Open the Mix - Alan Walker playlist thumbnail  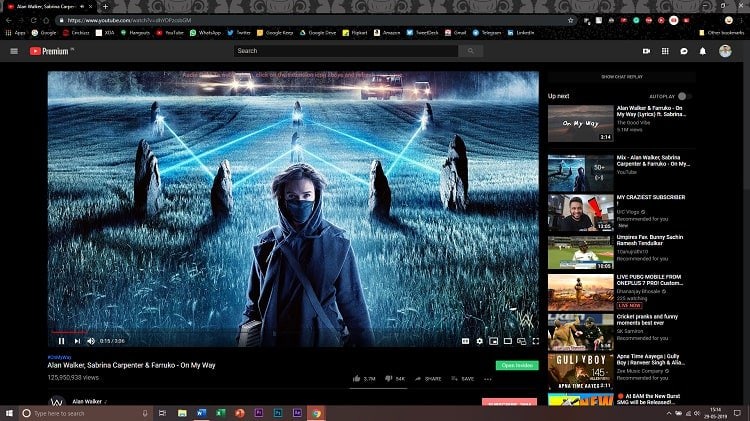click(x=581, y=173)
